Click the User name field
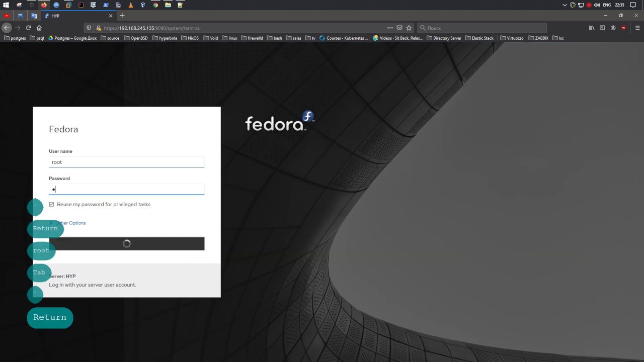Image resolution: width=644 pixels, height=362 pixels. (126, 162)
